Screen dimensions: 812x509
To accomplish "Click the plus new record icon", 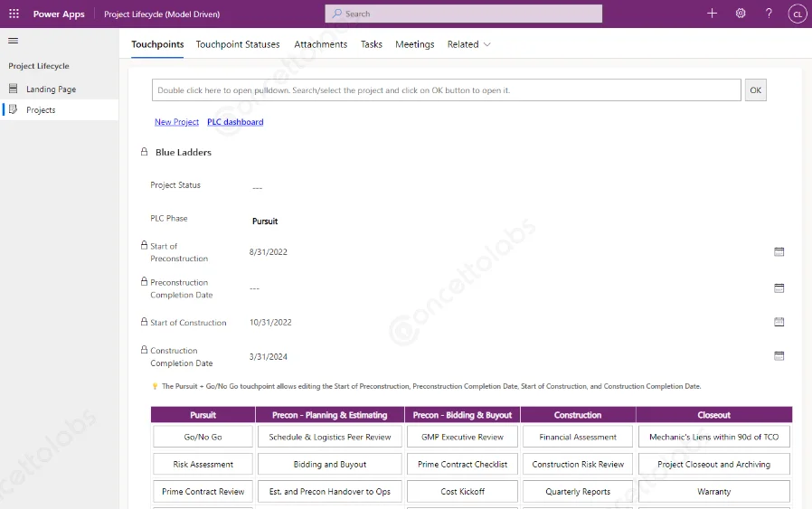I will pos(712,14).
